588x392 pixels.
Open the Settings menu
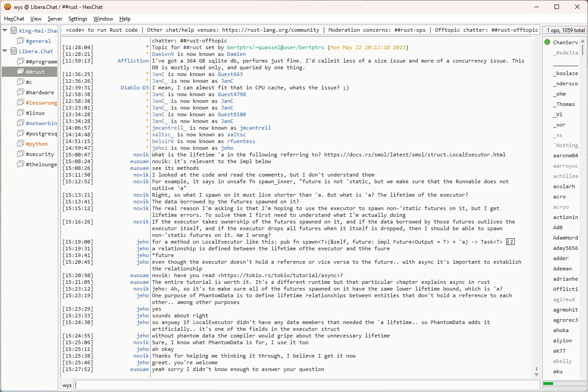[x=78, y=19]
